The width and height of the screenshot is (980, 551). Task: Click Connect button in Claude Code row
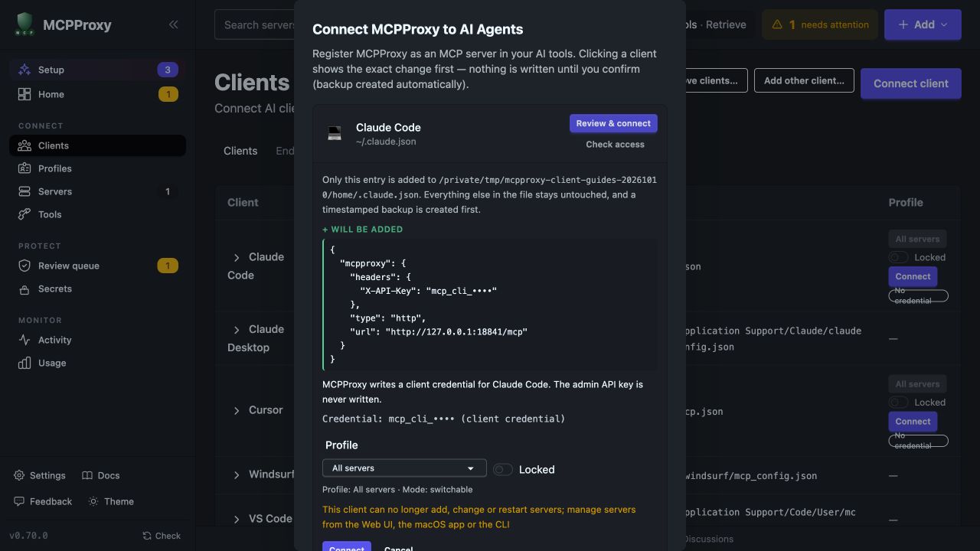(x=913, y=276)
